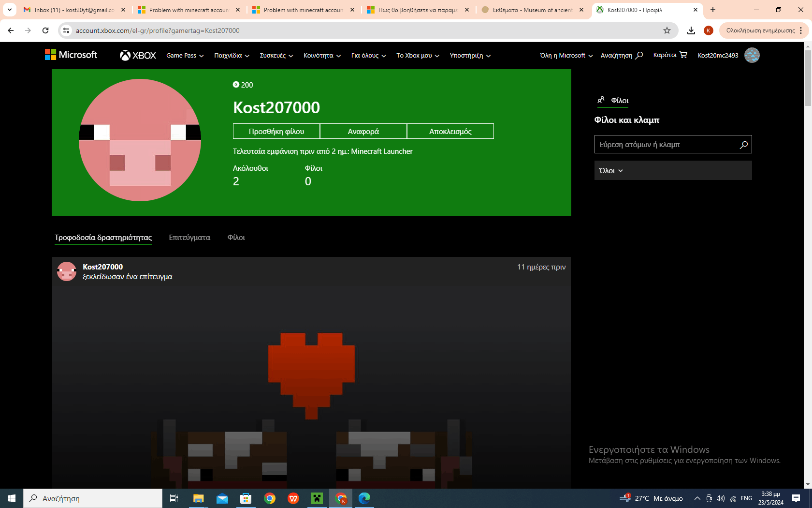Viewport: 812px width, 508px height.
Task: Click the achievement heart image in feed
Action: [312, 376]
